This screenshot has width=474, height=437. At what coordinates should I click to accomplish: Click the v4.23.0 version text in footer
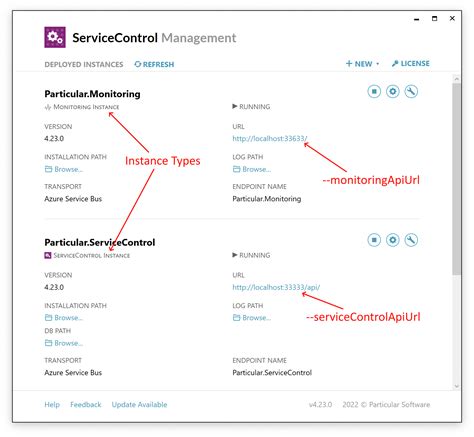320,405
